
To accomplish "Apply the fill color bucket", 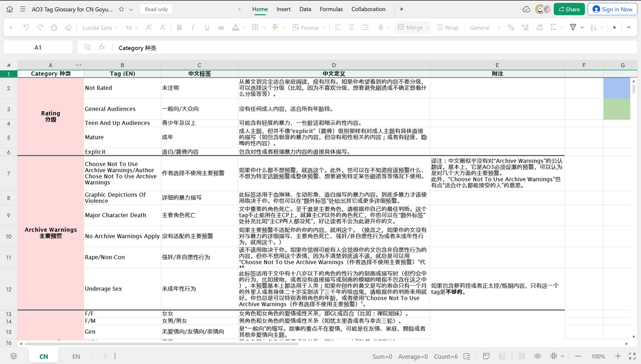I will coord(275,27).
